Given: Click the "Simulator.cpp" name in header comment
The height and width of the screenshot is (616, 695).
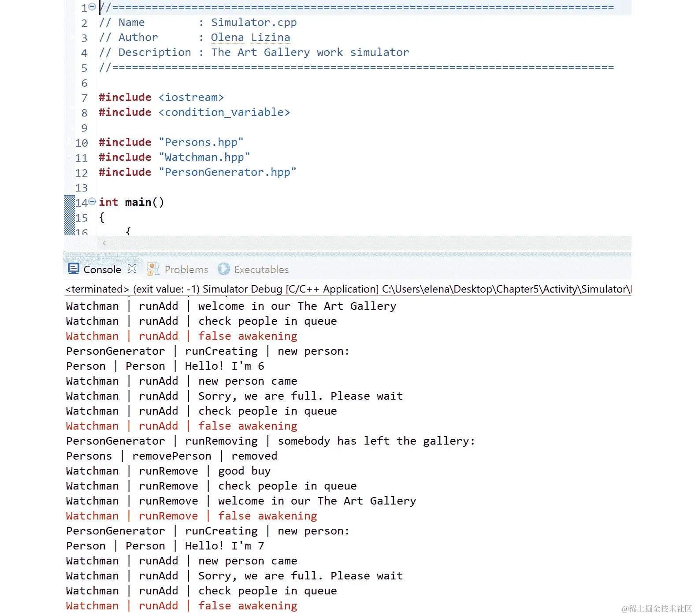Looking at the screenshot, I should click(x=254, y=22).
